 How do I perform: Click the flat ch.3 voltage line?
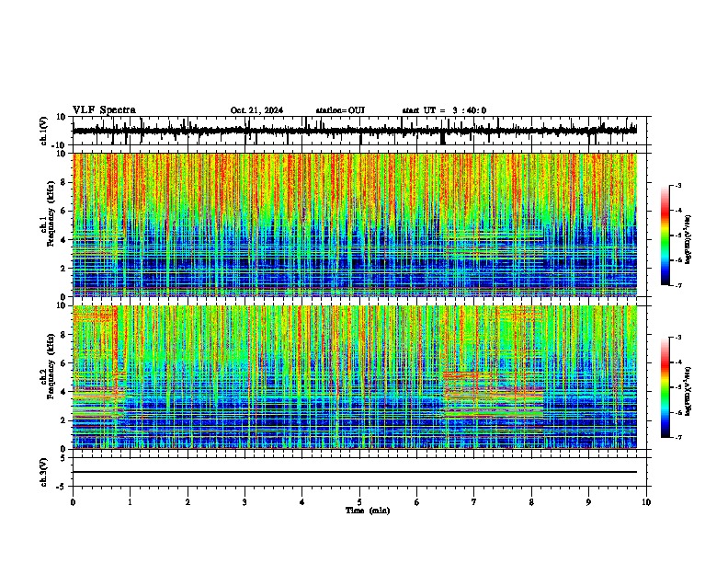355,472
